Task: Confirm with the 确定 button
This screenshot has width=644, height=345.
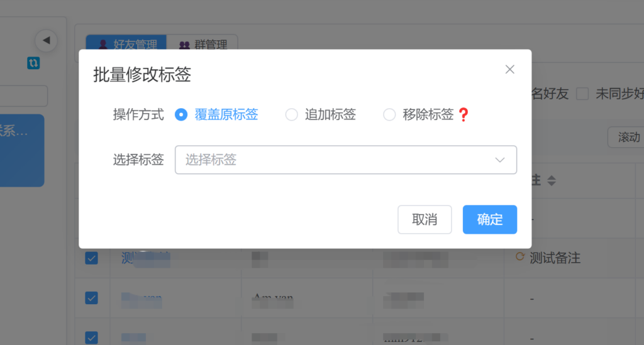Action: [489, 219]
